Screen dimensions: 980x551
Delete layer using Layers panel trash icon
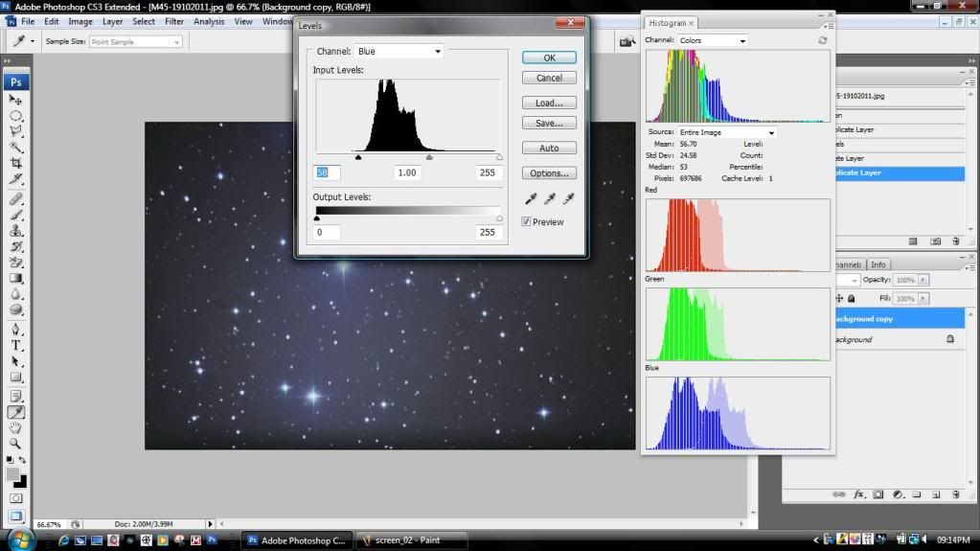(955, 494)
